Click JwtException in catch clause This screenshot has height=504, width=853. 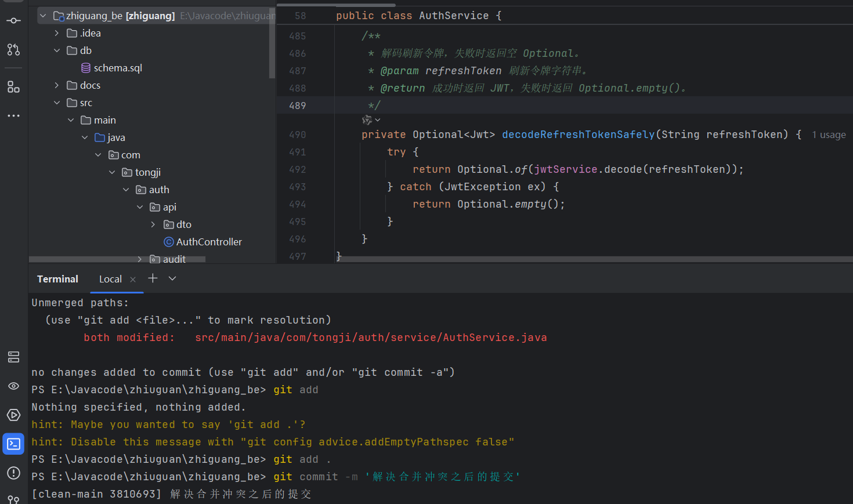click(x=483, y=187)
